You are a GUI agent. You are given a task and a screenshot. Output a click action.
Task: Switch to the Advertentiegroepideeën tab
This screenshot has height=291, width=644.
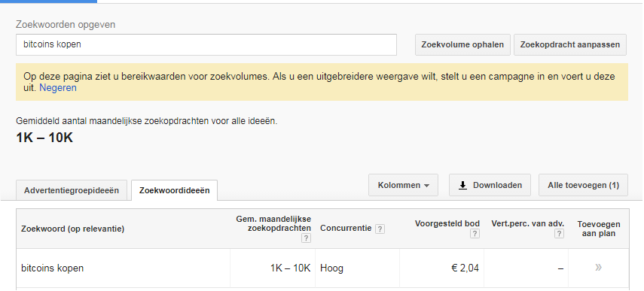pyautogui.click(x=72, y=190)
